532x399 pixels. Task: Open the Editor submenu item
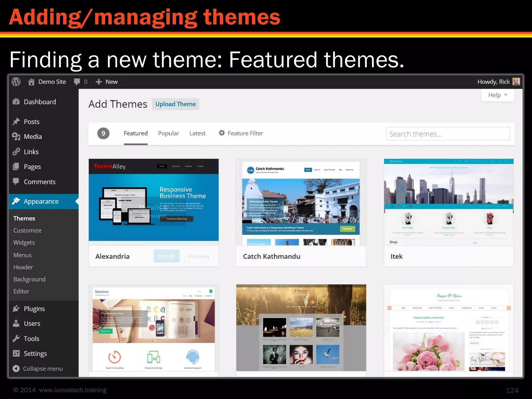(21, 291)
